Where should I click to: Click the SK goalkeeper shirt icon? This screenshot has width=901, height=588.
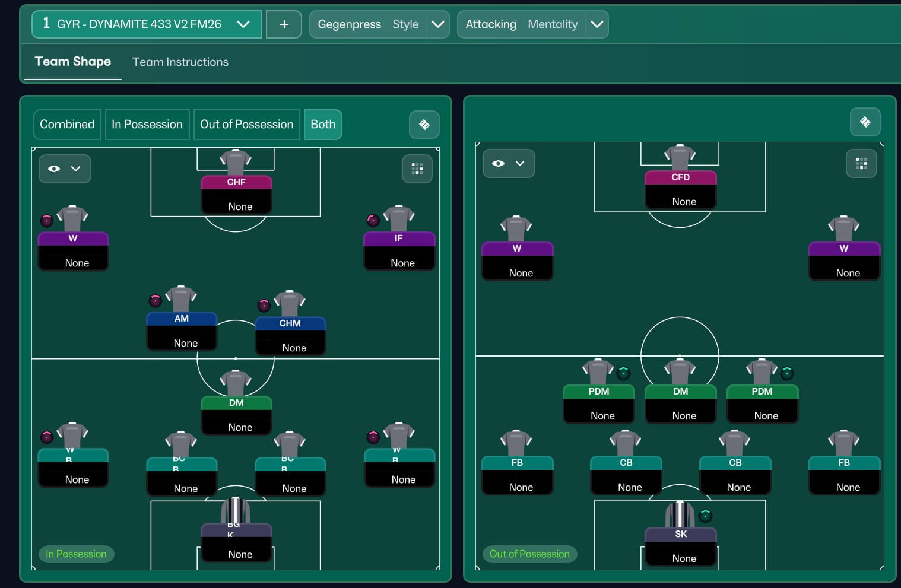tap(680, 514)
